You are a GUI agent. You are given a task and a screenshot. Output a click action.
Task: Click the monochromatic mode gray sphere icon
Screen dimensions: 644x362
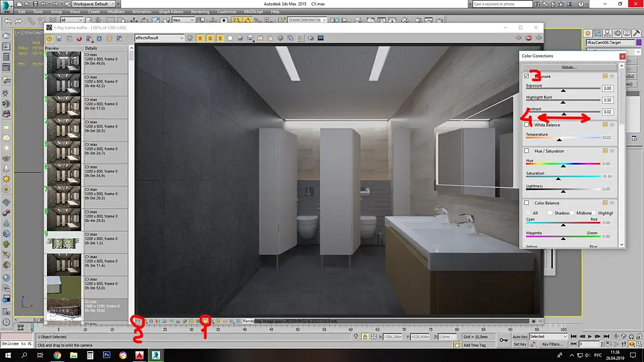click(x=240, y=38)
